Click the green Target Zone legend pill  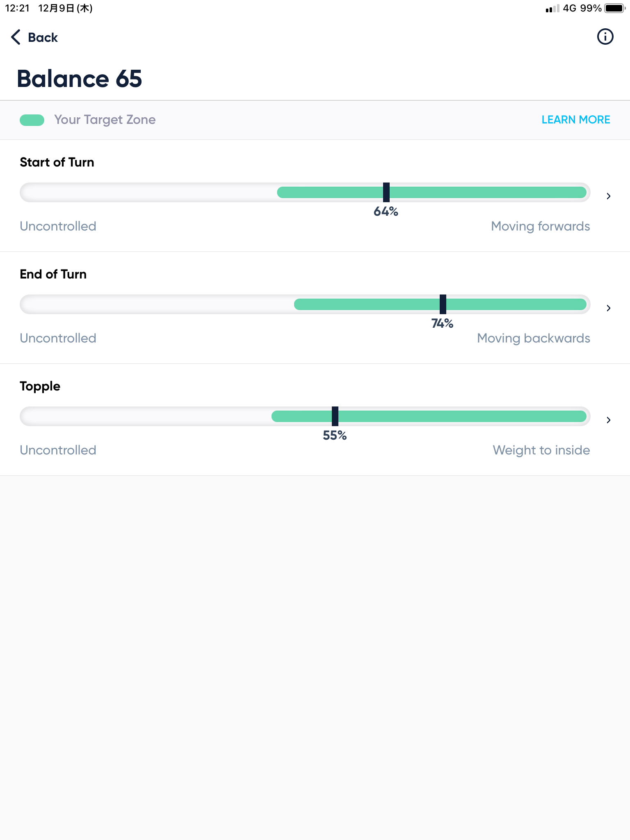tap(32, 120)
